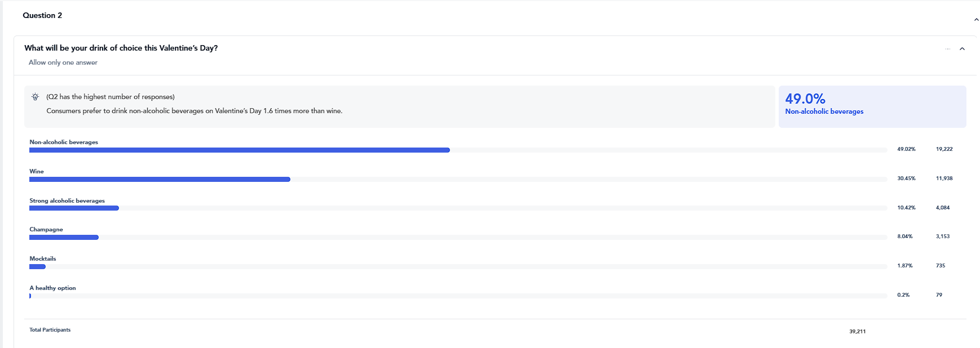Click the 19,222 response count

click(944, 149)
